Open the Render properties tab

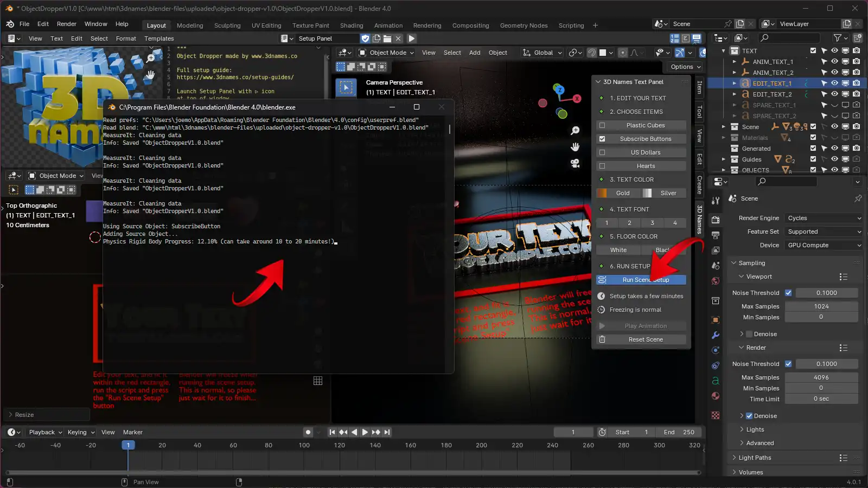716,220
